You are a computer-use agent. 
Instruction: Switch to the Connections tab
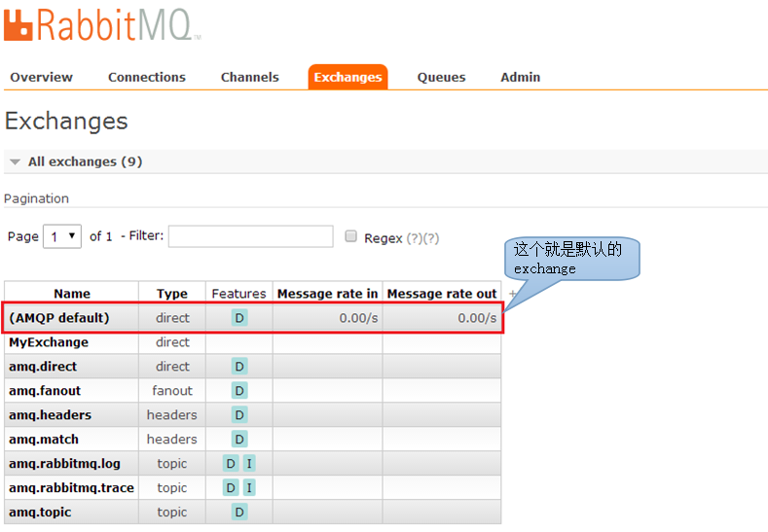click(x=147, y=78)
